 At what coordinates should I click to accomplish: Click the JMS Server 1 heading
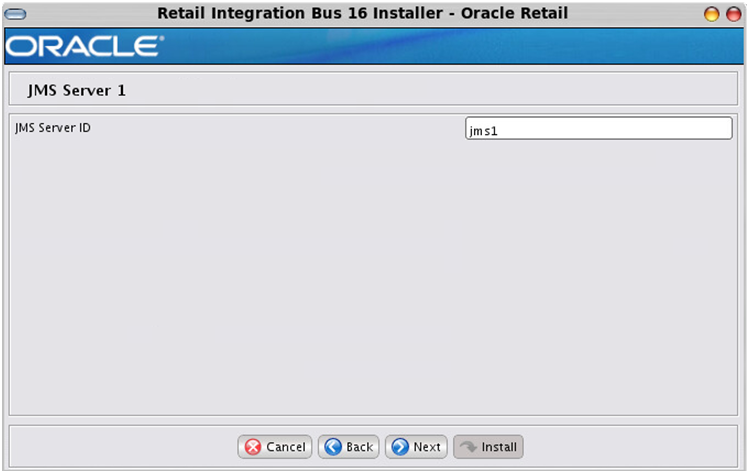(76, 90)
